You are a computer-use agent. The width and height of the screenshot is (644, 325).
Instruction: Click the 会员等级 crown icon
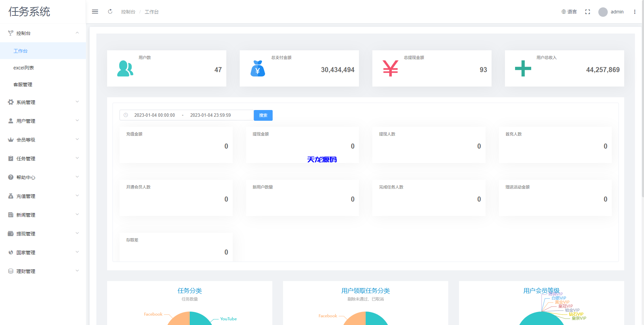coord(11,140)
